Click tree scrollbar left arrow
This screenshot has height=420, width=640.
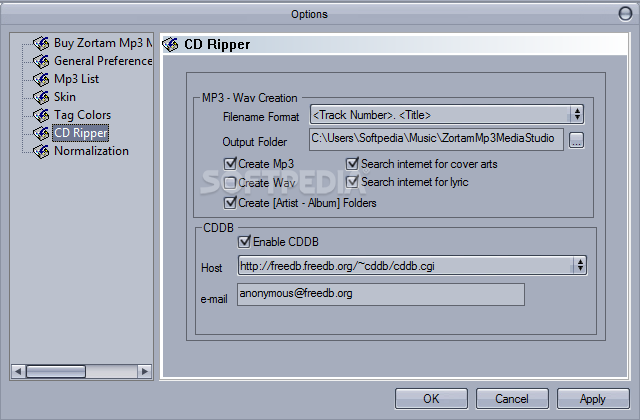tap(18, 371)
